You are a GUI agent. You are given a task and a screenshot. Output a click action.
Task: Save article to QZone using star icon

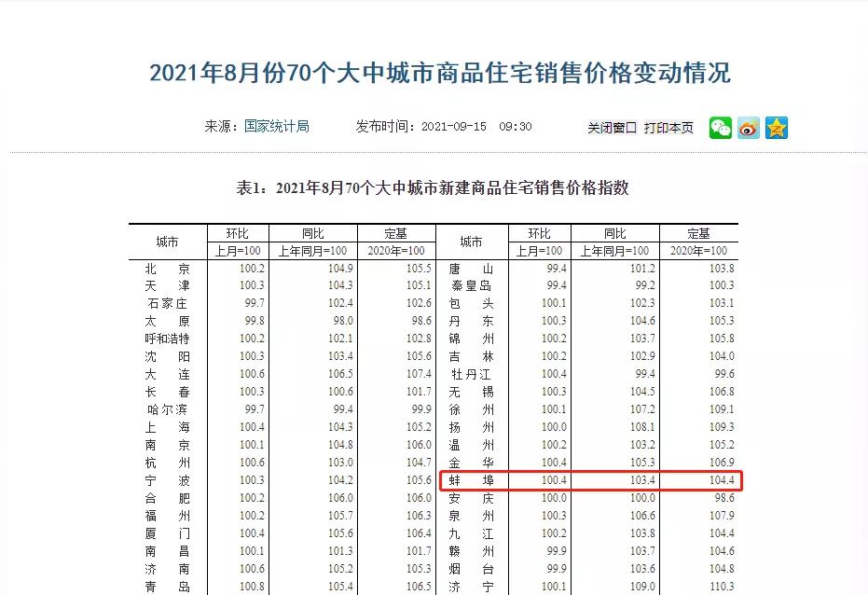pyautogui.click(x=777, y=128)
